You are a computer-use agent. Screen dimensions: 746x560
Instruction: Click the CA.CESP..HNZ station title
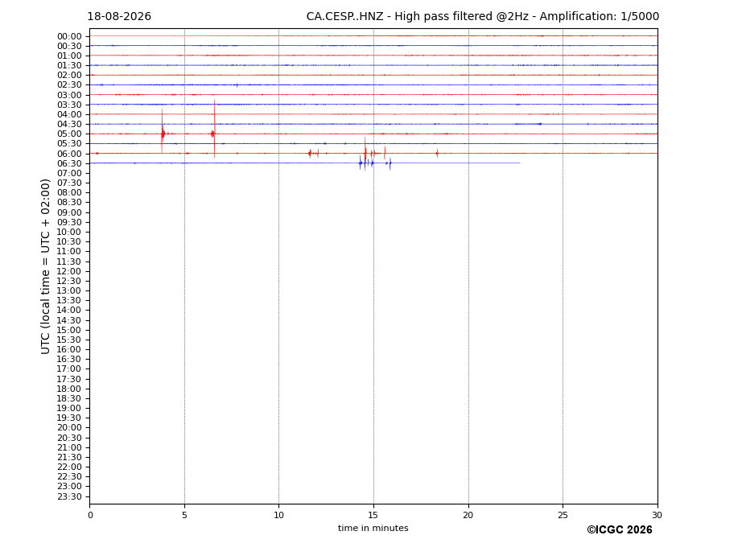345,17
